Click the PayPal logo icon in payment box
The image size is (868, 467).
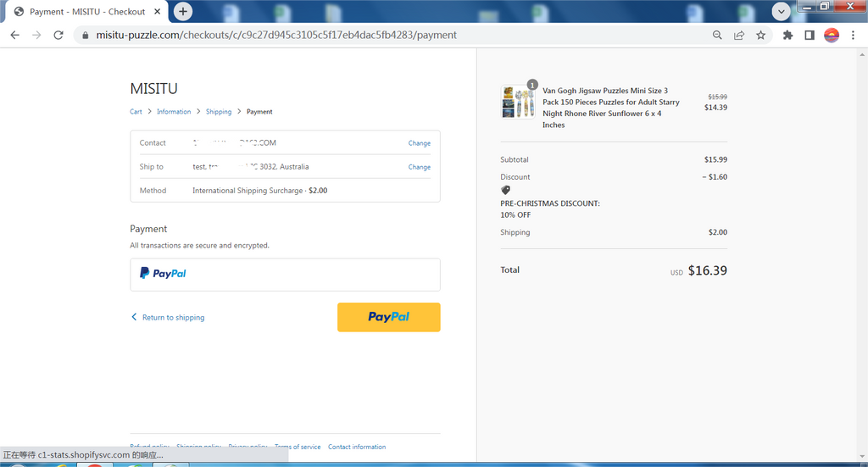click(x=163, y=274)
